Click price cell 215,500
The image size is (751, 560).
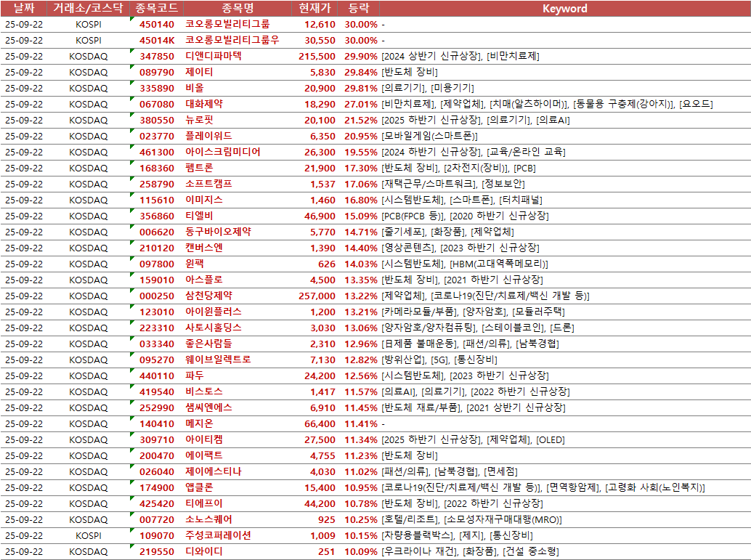[x=317, y=57]
